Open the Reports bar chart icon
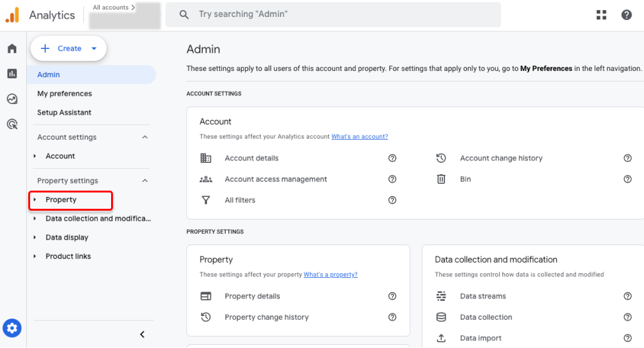 [12, 74]
